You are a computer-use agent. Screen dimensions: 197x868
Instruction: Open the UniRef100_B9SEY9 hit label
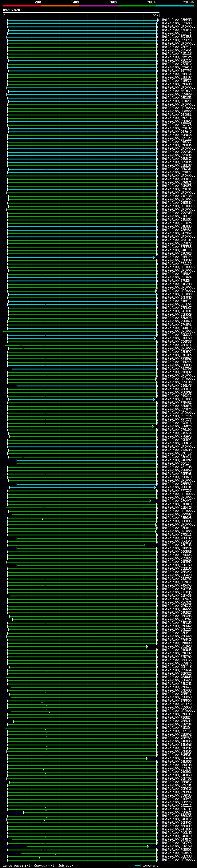(176, 40)
